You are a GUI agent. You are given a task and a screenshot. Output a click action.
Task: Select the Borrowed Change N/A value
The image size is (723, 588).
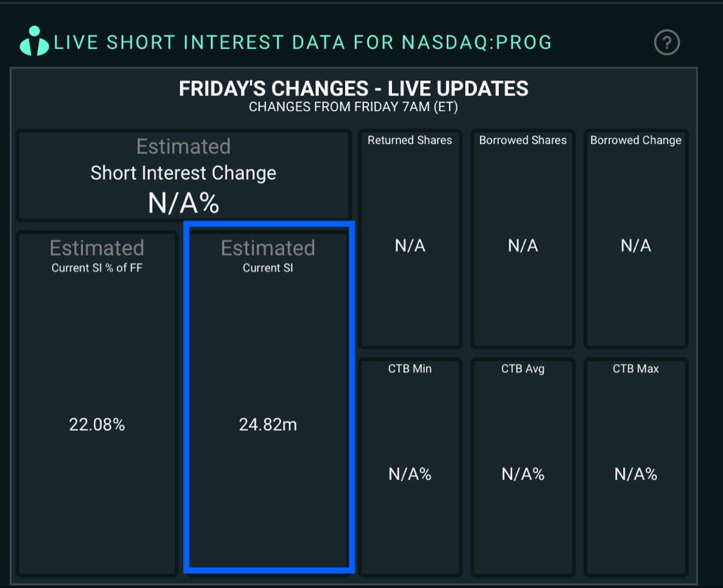636,246
